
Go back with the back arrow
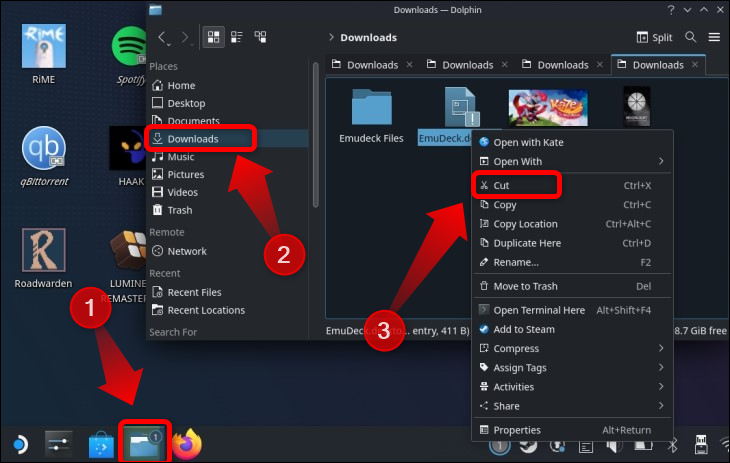pos(163,38)
